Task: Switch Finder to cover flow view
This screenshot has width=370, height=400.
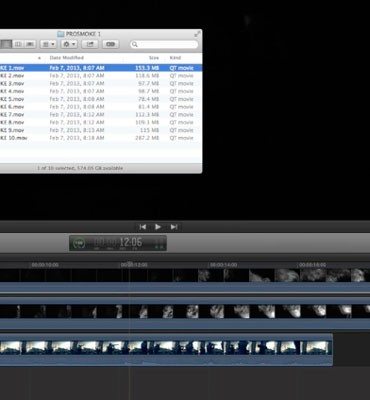Action: point(30,44)
